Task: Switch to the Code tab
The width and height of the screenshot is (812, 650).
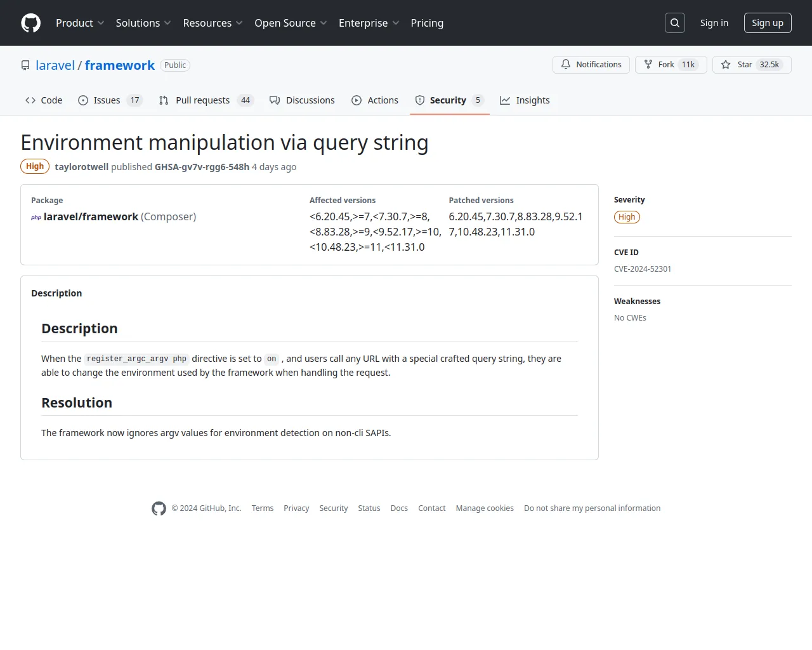Action: (x=44, y=100)
